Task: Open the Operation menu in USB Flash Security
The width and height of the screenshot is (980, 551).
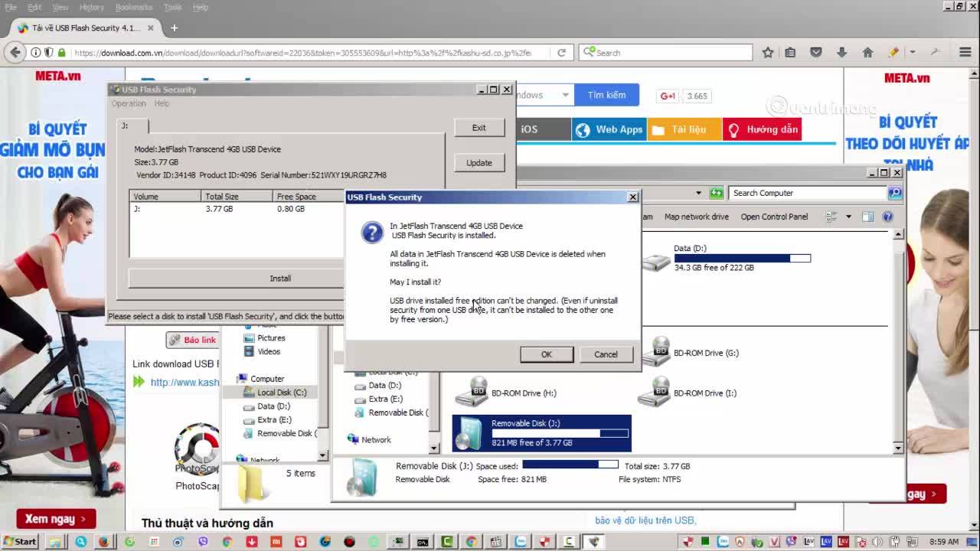Action: coord(129,103)
